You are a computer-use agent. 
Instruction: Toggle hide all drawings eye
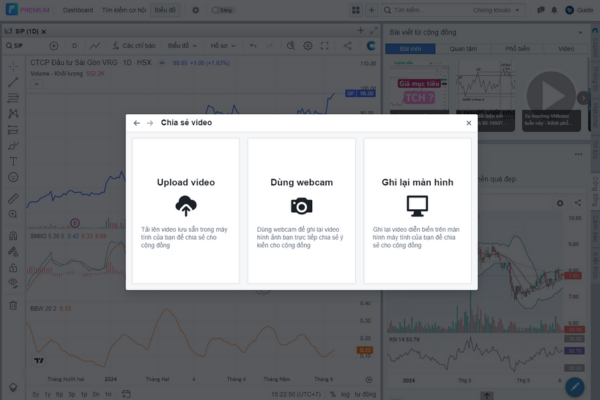[x=13, y=283]
